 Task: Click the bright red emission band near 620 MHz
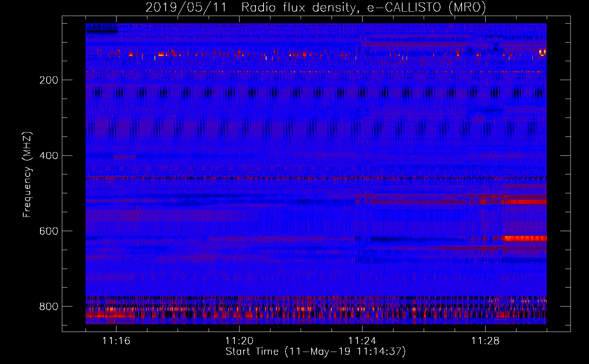pyautogui.click(x=525, y=239)
